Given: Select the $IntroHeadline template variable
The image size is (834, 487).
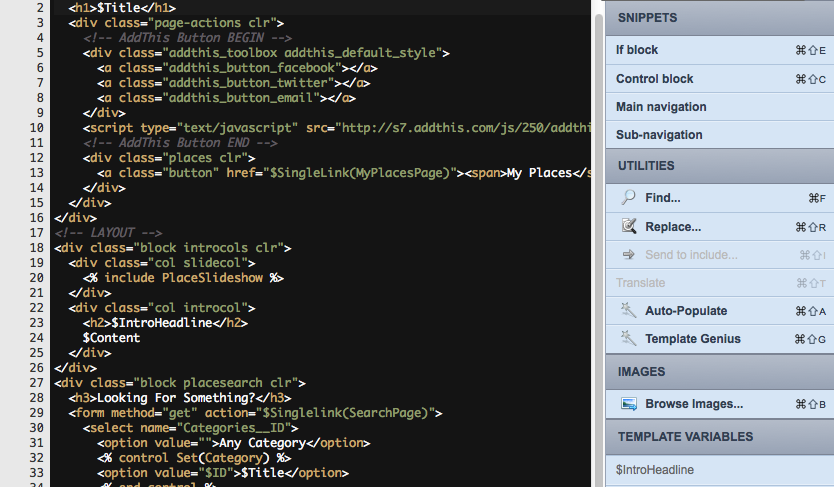Looking at the screenshot, I should 655,469.
